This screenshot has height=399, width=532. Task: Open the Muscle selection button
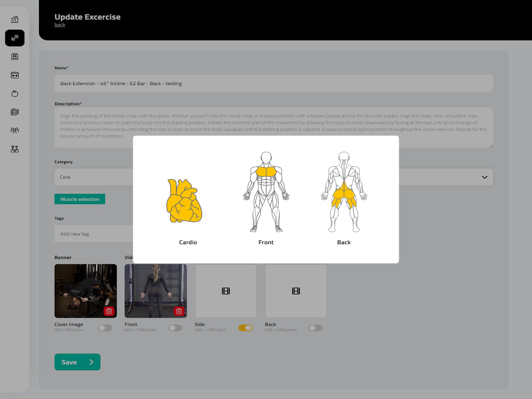(79, 198)
